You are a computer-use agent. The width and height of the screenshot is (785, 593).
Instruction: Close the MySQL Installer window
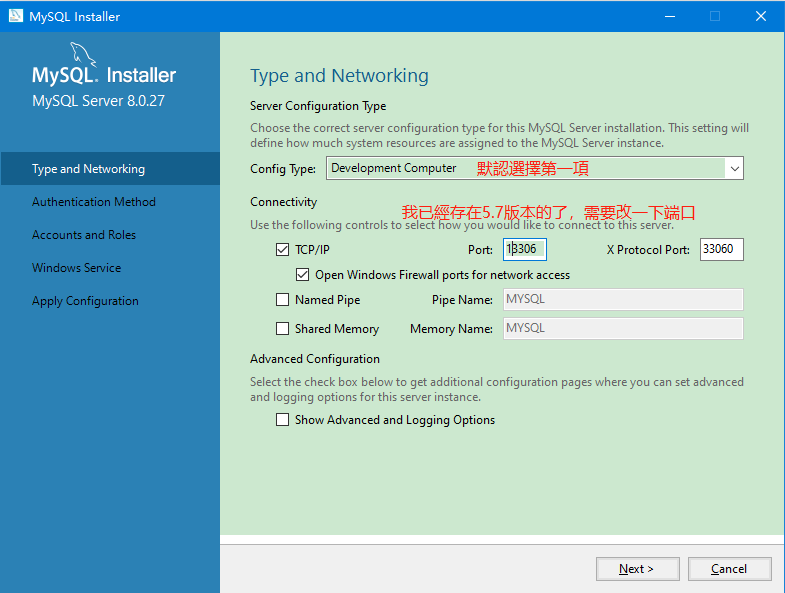tap(761, 16)
